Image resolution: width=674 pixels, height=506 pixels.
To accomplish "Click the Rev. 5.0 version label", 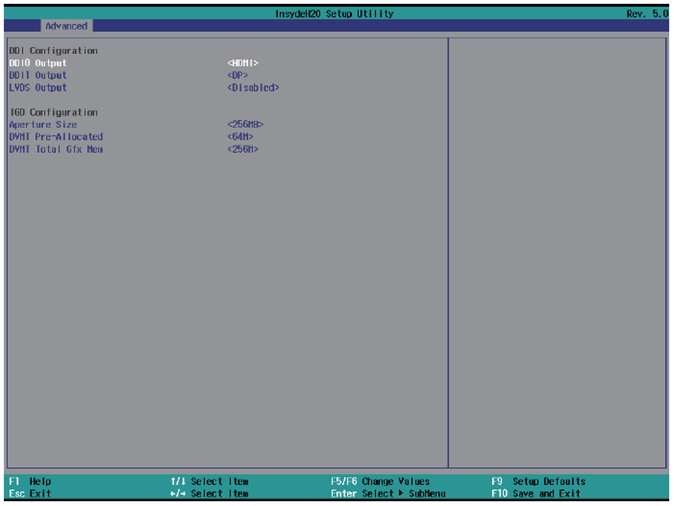I will pyautogui.click(x=647, y=14).
